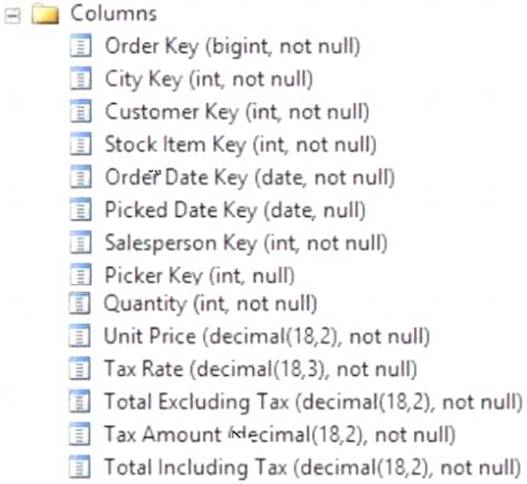Collapse the Columns folder node
Screen dimensions: 527x484
12,15
